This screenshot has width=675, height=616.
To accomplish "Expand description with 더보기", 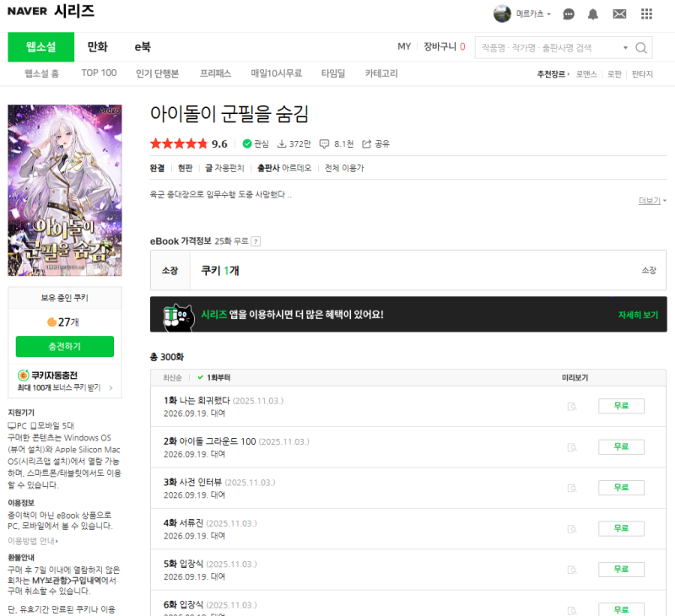I will (651, 201).
